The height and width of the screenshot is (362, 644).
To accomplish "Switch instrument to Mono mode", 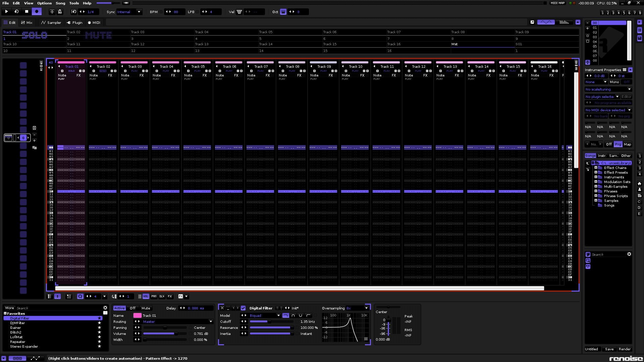I will [614, 82].
